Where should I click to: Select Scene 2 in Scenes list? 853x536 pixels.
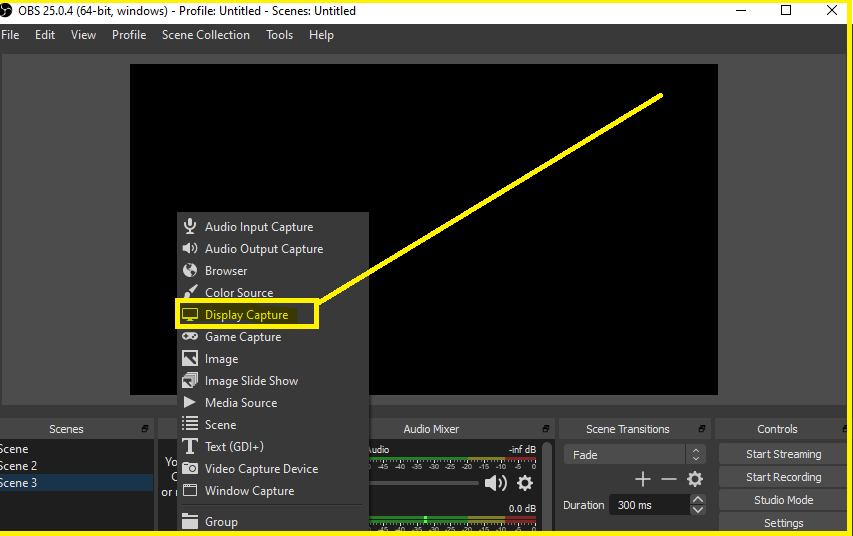pos(77,466)
